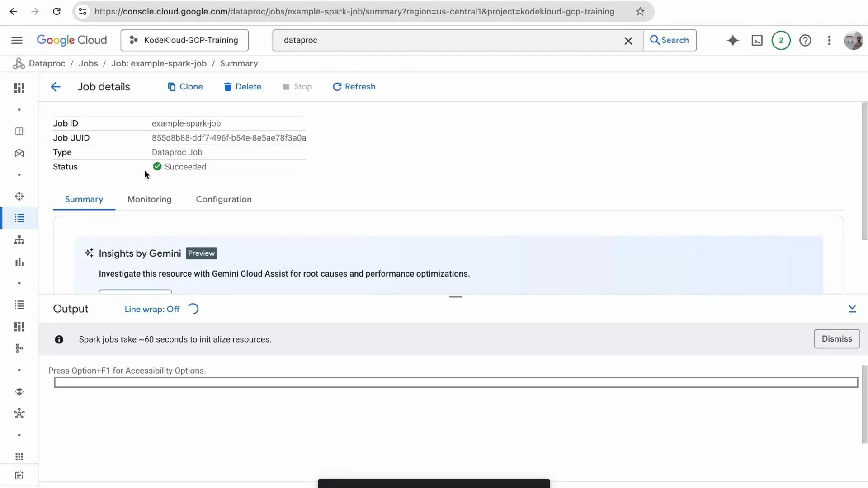Click the 'Dataproc Job' type value
The image size is (868, 488).
coord(177,152)
